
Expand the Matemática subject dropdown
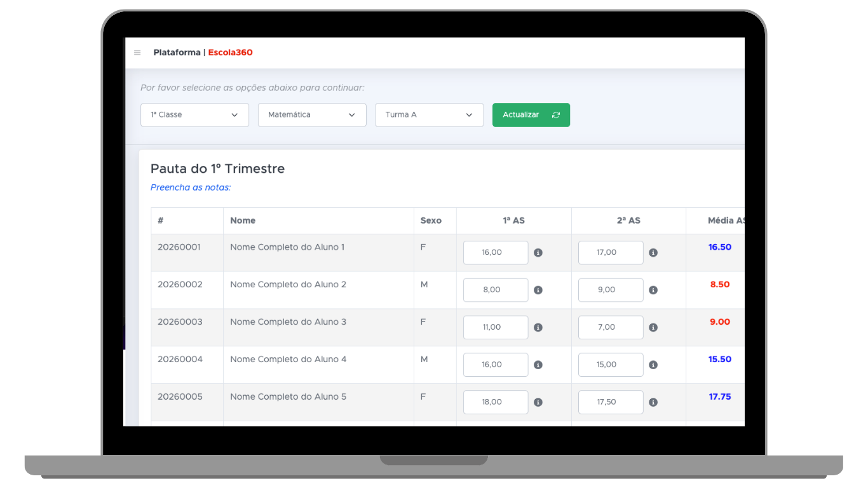tap(312, 115)
